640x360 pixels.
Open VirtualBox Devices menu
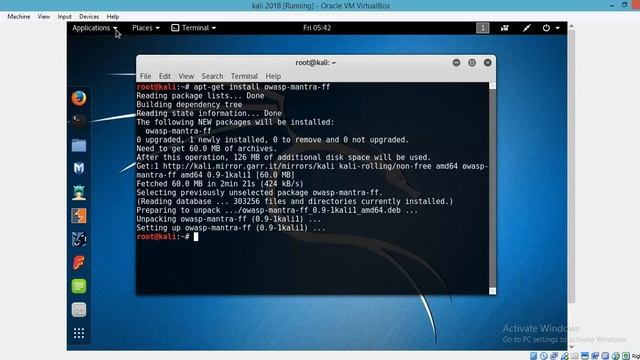[x=89, y=17]
